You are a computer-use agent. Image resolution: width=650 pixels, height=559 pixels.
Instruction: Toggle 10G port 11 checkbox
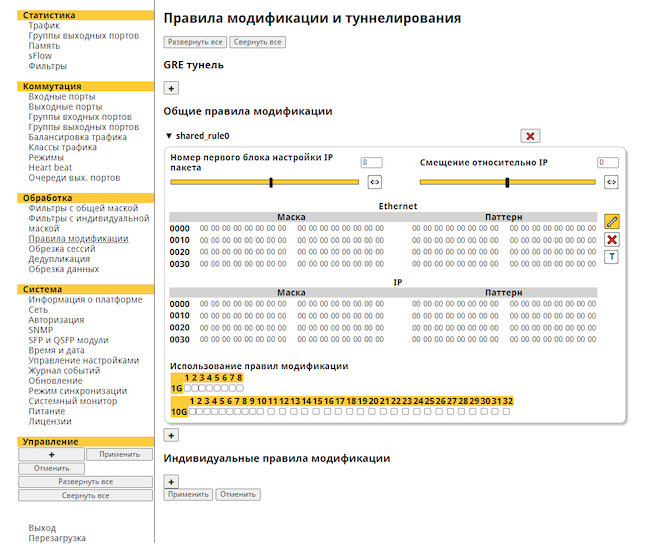pos(271,411)
